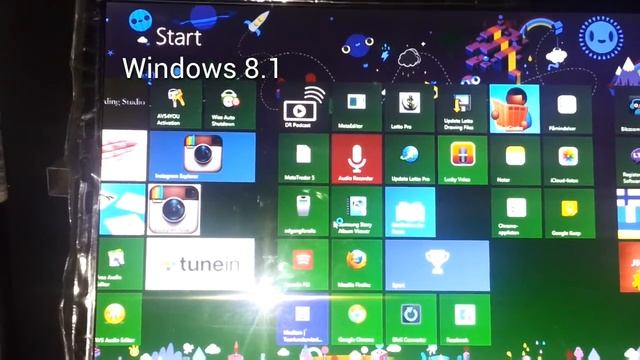Open the tile with cylinder icon under MetaTrader 5
The height and width of the screenshot is (360, 640).
[x=303, y=211]
